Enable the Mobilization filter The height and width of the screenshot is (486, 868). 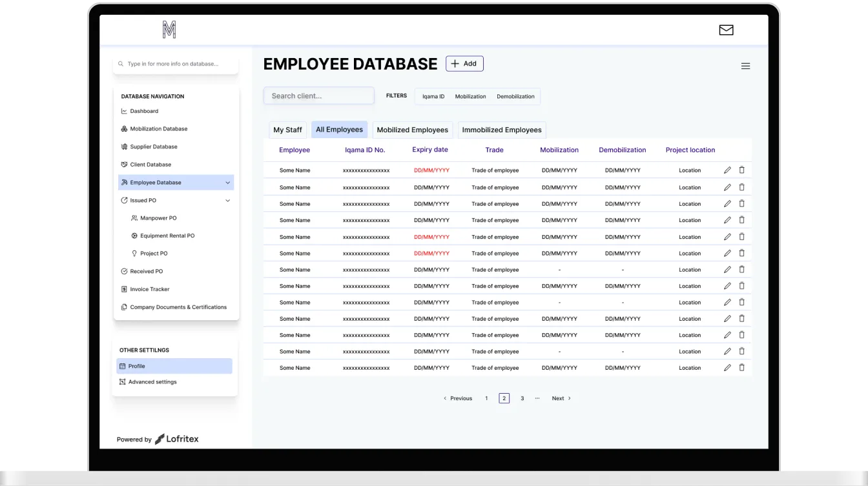[x=470, y=96]
